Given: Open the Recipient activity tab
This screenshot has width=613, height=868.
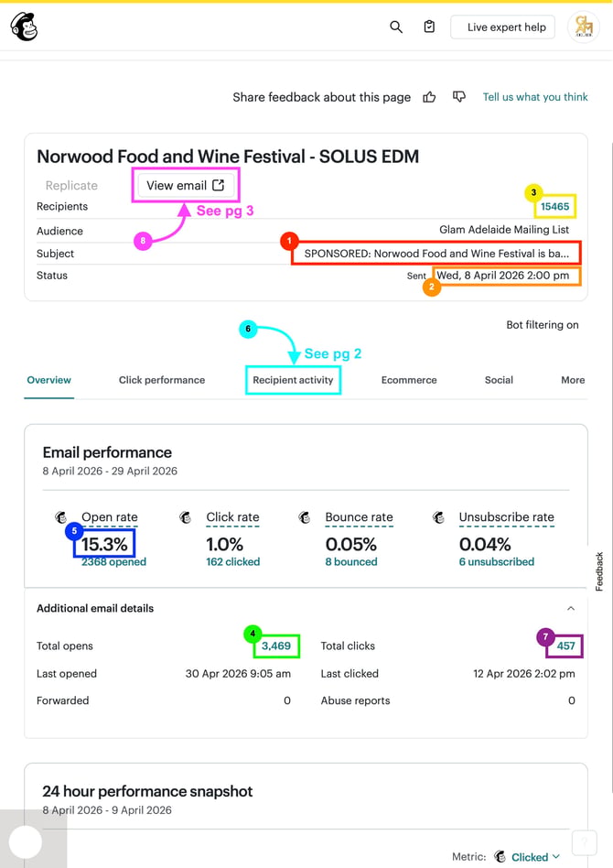Looking at the screenshot, I should (x=293, y=380).
